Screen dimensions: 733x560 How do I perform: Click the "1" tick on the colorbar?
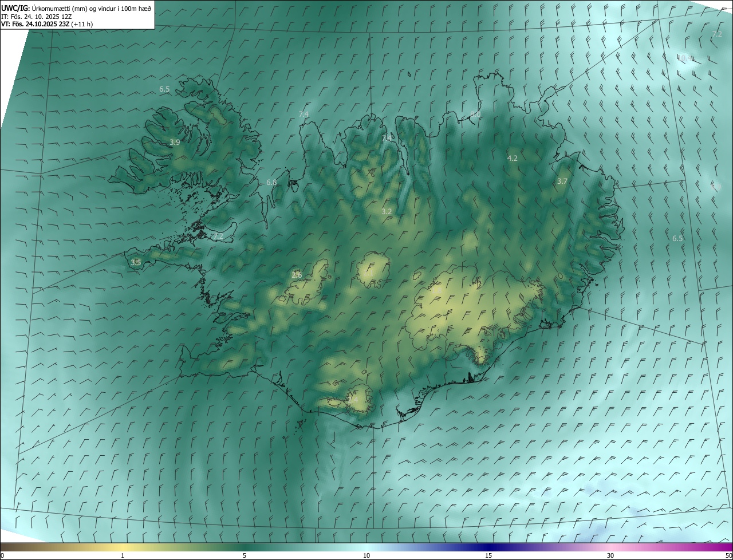click(123, 555)
